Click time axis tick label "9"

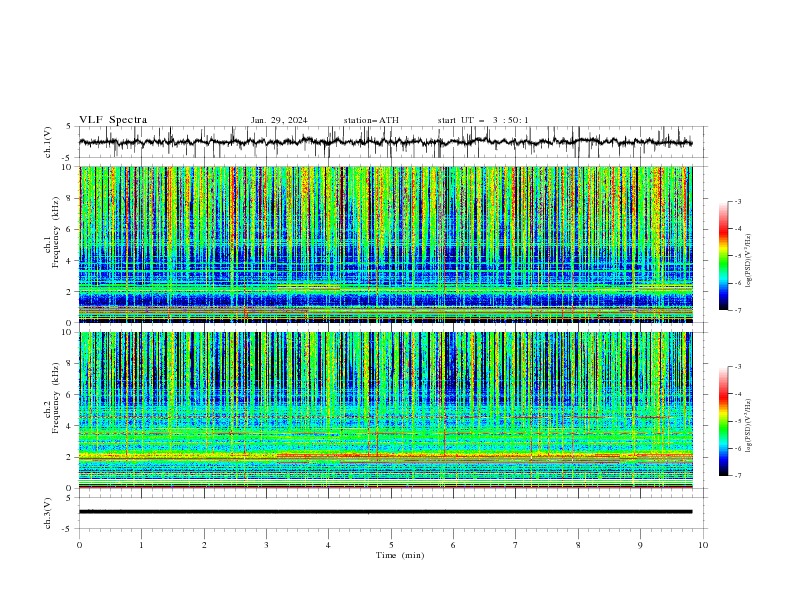tap(640, 545)
